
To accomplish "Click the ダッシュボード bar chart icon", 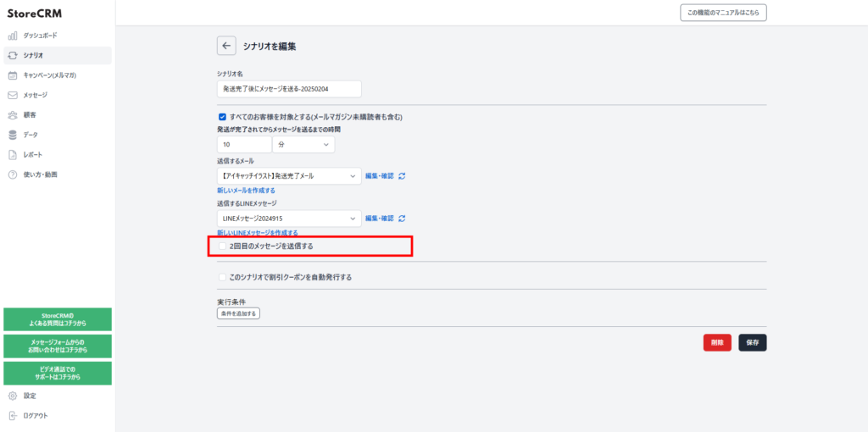I will coord(13,36).
